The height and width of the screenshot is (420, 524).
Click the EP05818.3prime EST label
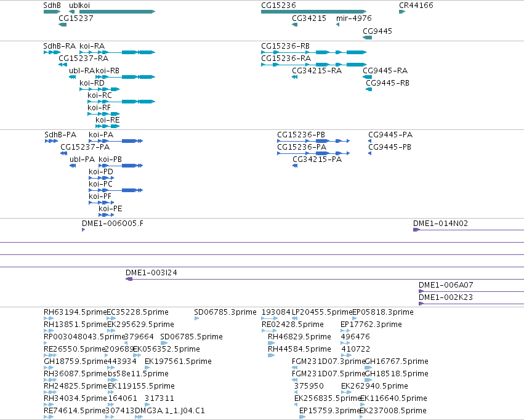pyautogui.click(x=383, y=312)
